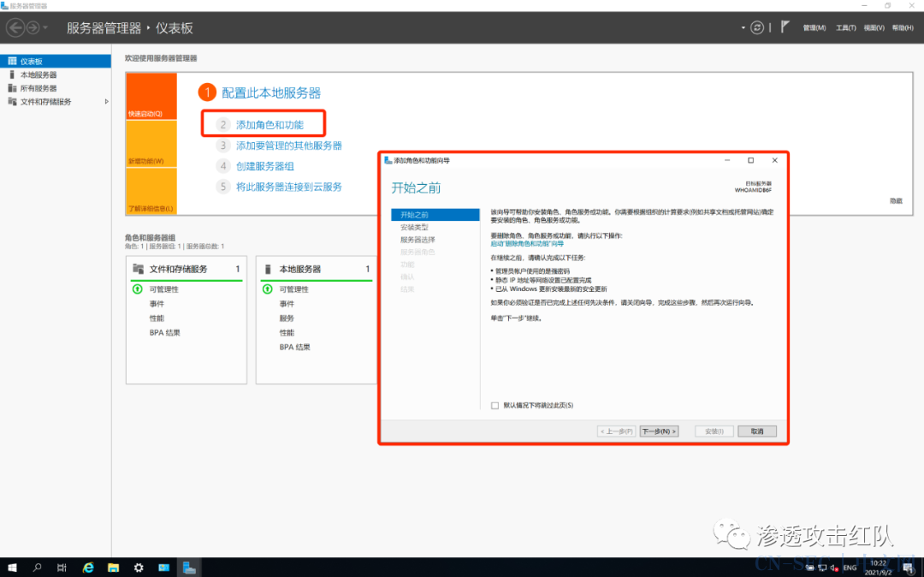This screenshot has width=924, height=577.
Task: Open the navigation history dropdown arrow
Action: (45, 27)
